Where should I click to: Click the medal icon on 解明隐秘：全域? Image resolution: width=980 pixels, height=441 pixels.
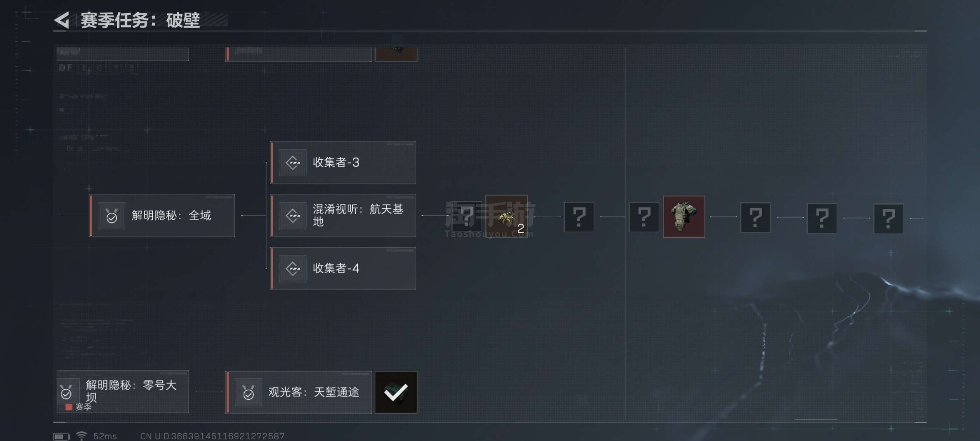(x=111, y=215)
